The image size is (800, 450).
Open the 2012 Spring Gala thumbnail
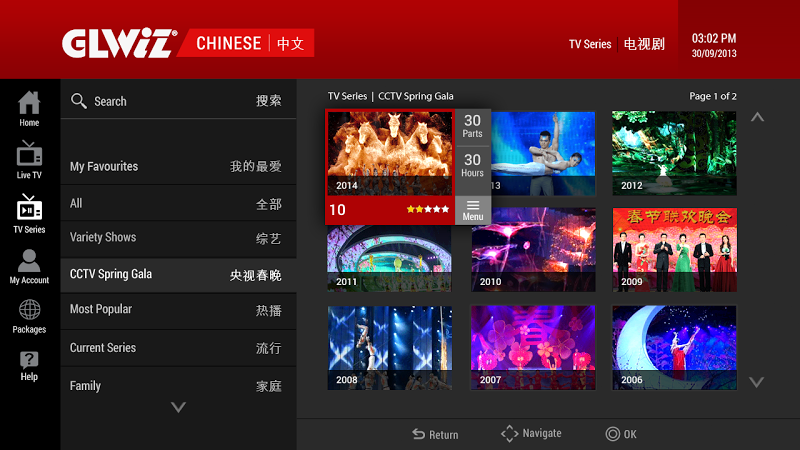click(x=674, y=153)
